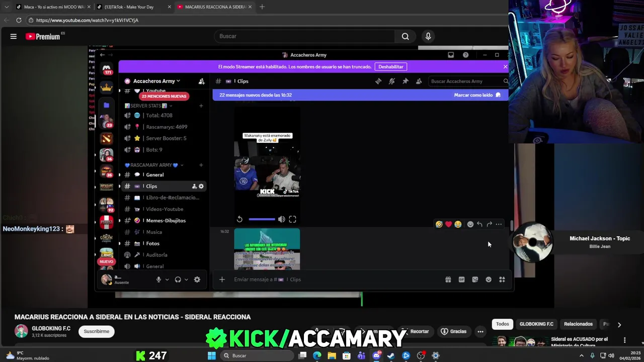This screenshot has width=644, height=362.
Task: Click YouTube voice search microphone
Action: click(x=428, y=36)
